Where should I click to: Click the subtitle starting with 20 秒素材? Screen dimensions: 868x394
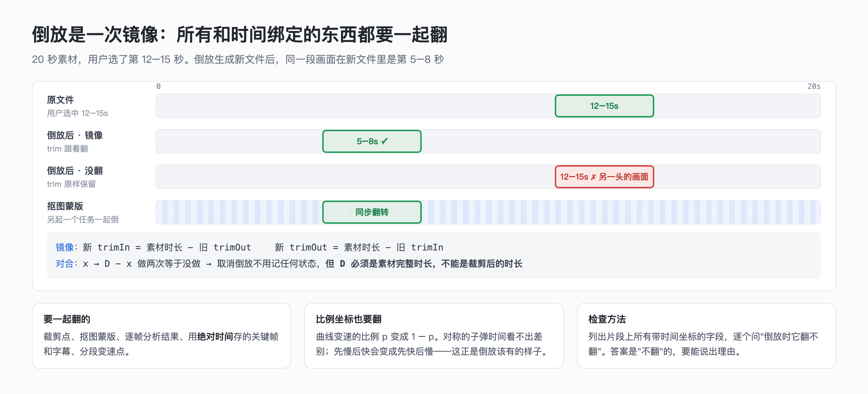[238, 59]
